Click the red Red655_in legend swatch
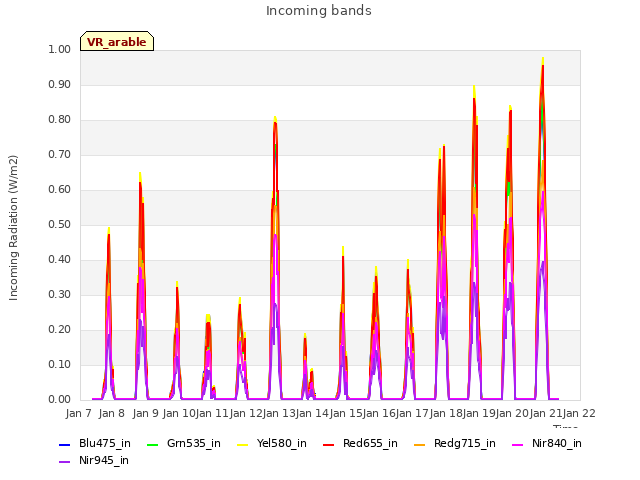The image size is (640, 480). point(329,444)
